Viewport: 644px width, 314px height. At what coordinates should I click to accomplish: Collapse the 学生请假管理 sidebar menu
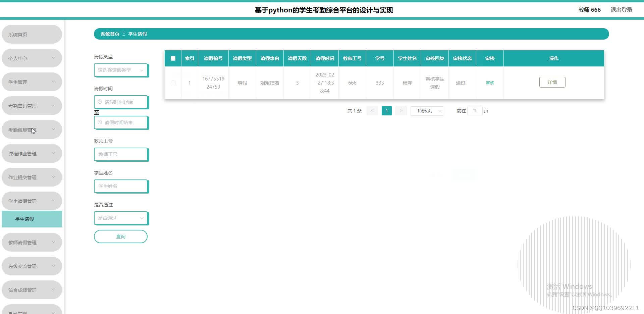coord(32,201)
